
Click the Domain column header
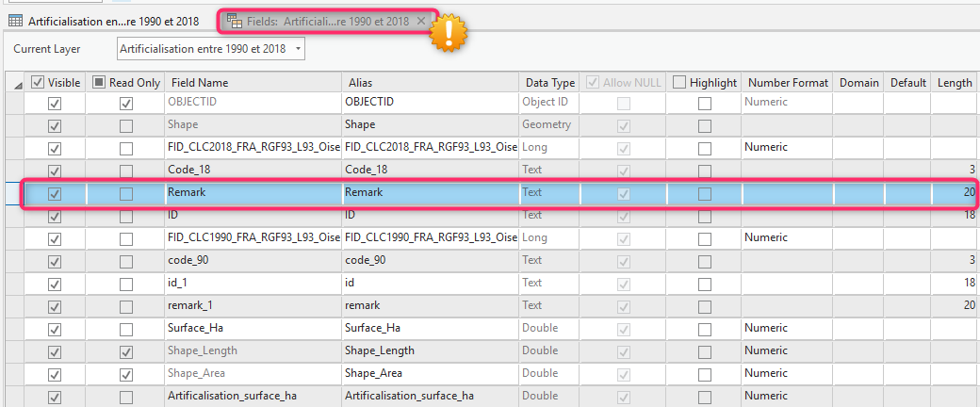[x=858, y=83]
